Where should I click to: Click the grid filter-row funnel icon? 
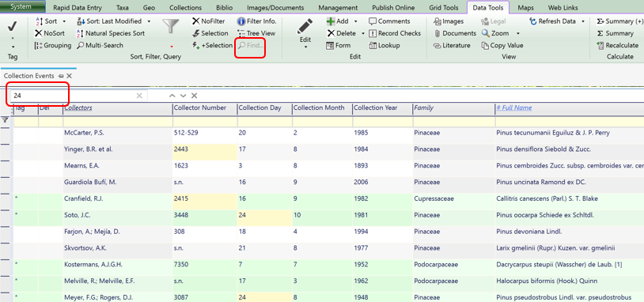pyautogui.click(x=6, y=120)
